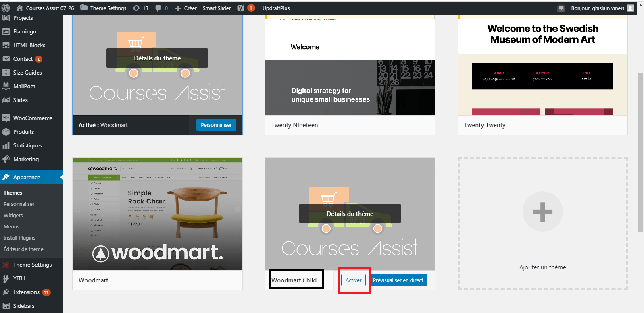
Task: Click Ajouter un thème to add a theme
Action: tap(543, 224)
